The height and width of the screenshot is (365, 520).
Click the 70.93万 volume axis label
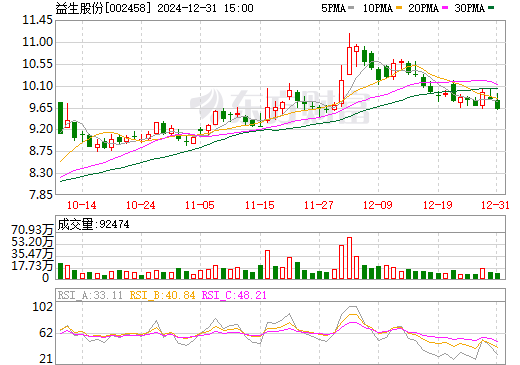pos(32,230)
